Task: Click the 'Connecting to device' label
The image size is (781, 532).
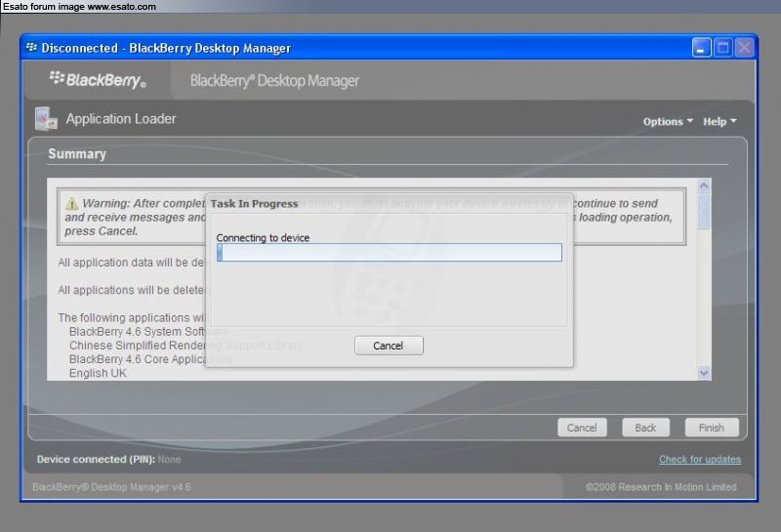Action: (x=263, y=237)
